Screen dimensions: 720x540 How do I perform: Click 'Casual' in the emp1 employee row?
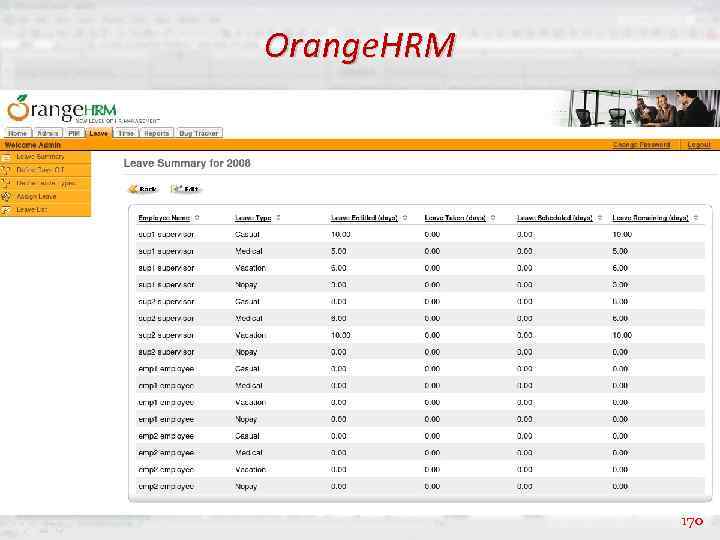tap(247, 369)
